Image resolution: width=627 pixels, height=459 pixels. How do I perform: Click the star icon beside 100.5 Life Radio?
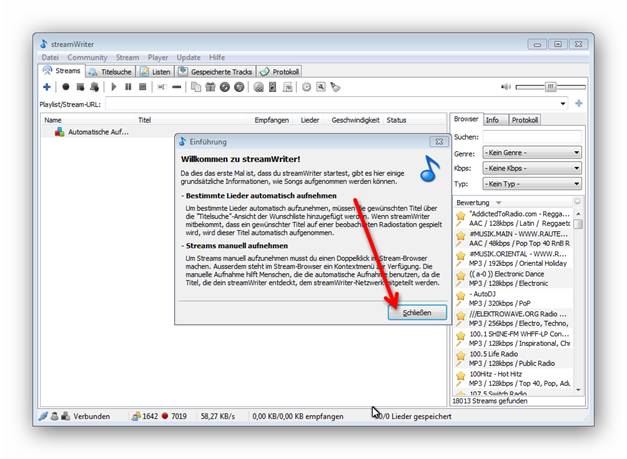tap(461, 355)
